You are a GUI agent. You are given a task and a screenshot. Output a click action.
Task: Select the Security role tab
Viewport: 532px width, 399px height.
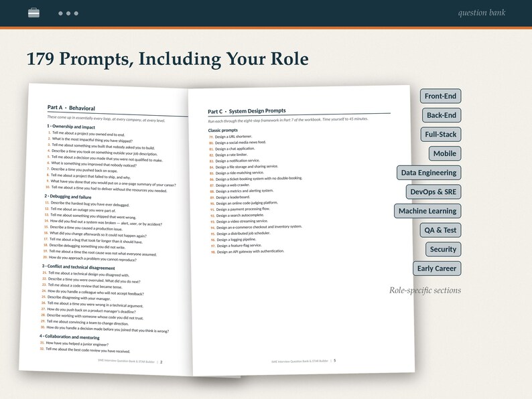443,249
